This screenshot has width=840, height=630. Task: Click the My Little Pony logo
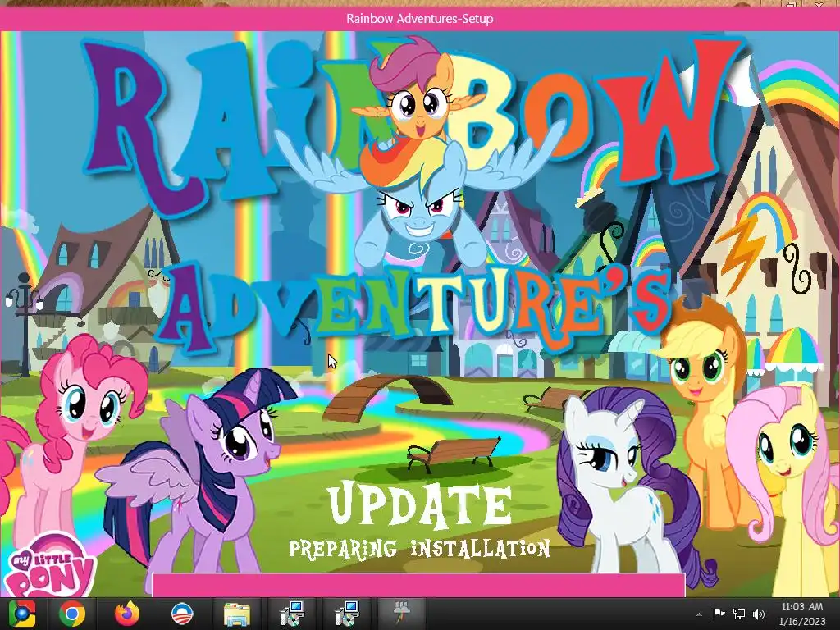pos(49,566)
